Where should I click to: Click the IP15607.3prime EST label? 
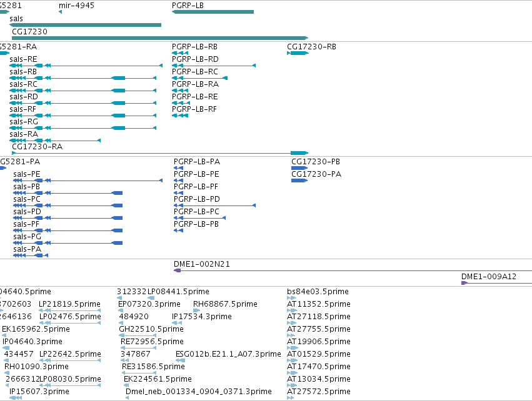(x=39, y=392)
